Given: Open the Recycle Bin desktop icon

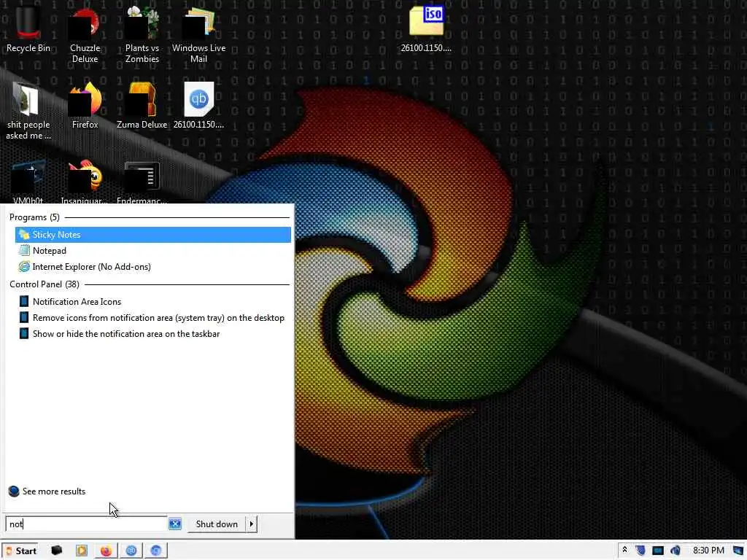Looking at the screenshot, I should (x=28, y=28).
